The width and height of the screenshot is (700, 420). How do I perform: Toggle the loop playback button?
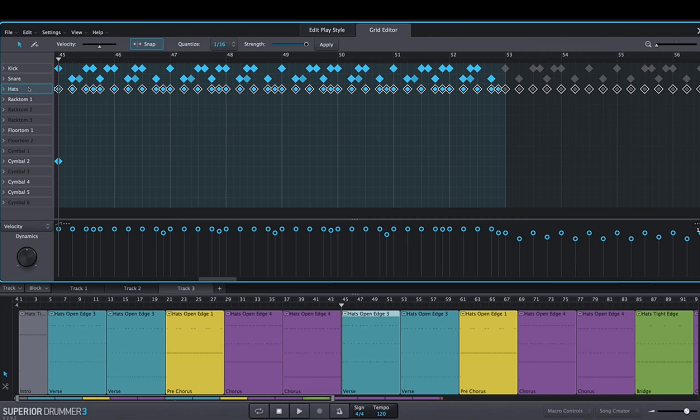pyautogui.click(x=259, y=411)
